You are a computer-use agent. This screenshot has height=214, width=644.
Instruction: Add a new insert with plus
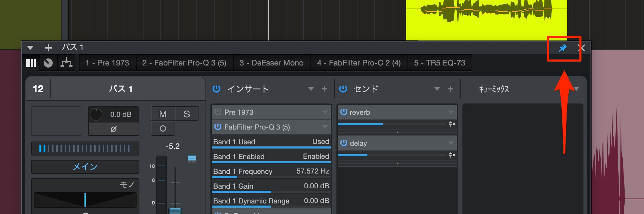click(x=324, y=89)
